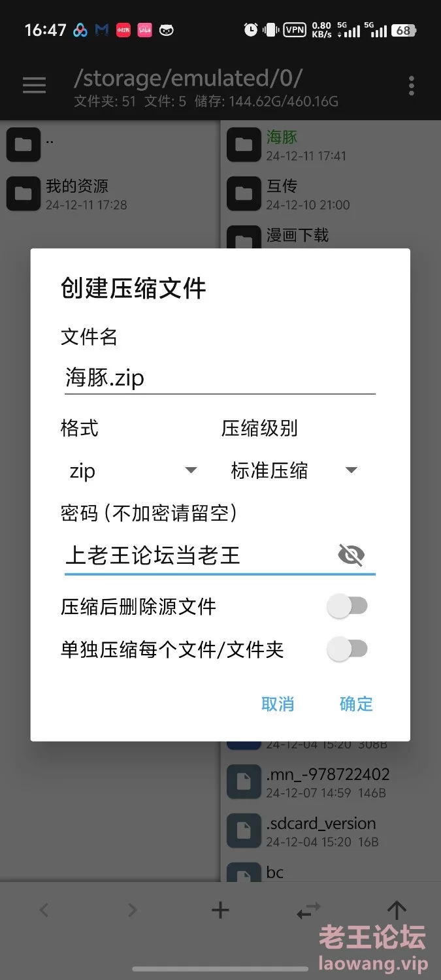Tap the forward chevron in bottom bar
The height and width of the screenshot is (980, 441).
pyautogui.click(x=132, y=909)
